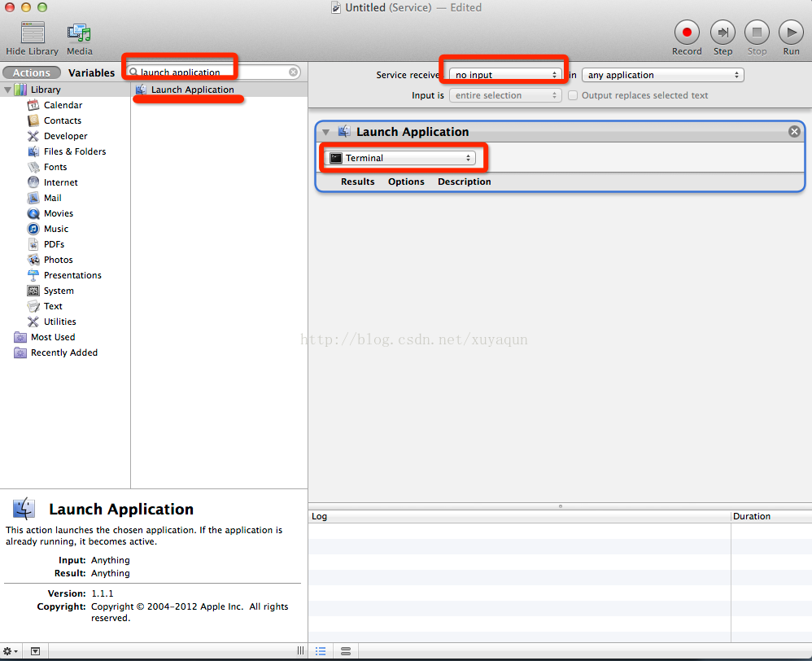The image size is (812, 661).
Task: Click the Stop workflow button
Action: pos(757,33)
